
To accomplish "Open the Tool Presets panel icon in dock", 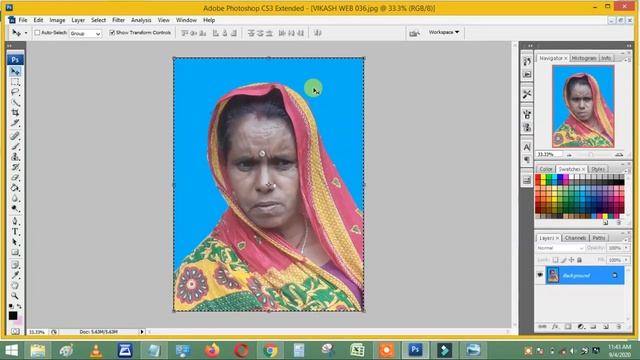I will pos(527,94).
